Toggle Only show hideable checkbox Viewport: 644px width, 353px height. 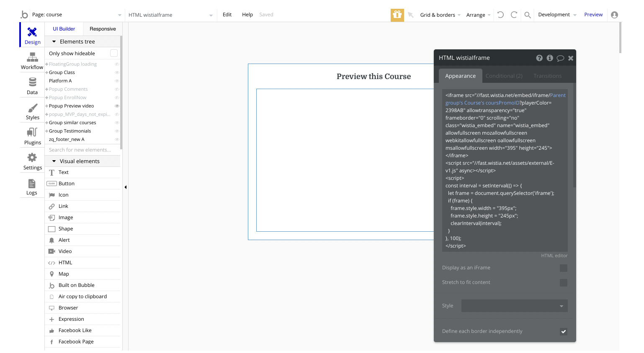pos(114,53)
